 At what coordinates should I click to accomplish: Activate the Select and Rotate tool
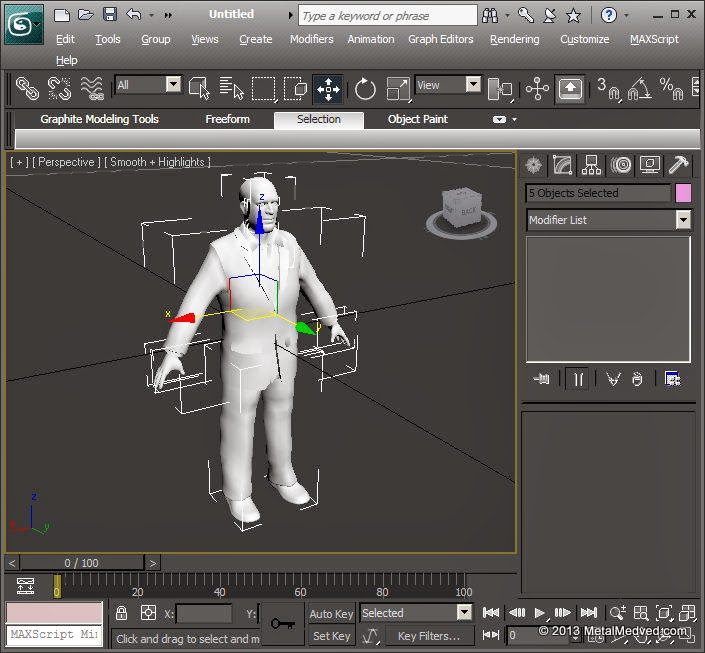(x=365, y=89)
